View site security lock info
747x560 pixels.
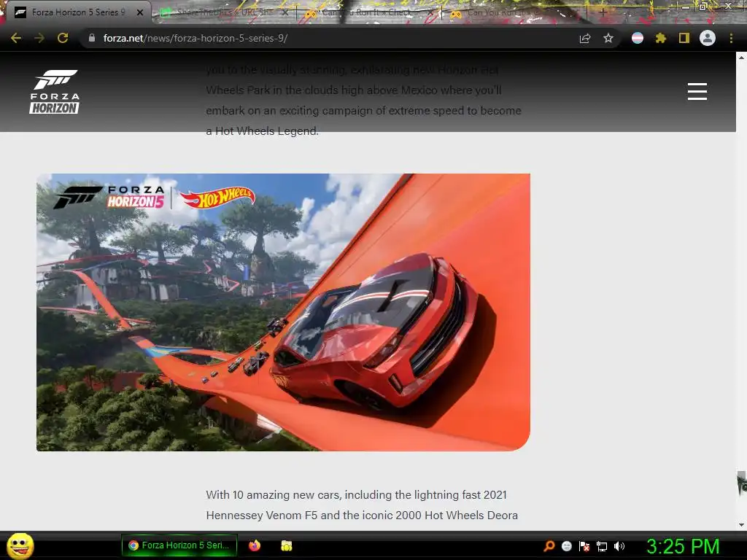[92, 38]
